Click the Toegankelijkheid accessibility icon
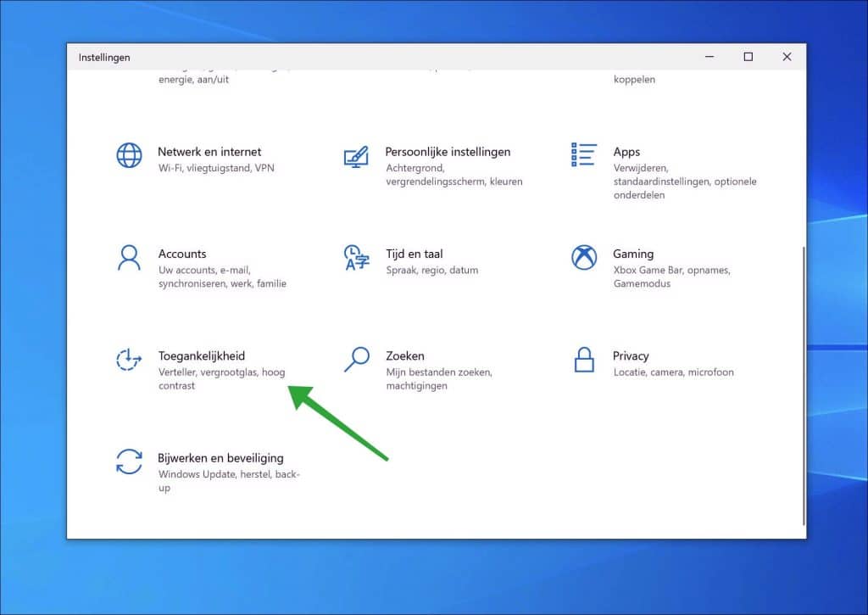The width and height of the screenshot is (868, 615). [128, 360]
